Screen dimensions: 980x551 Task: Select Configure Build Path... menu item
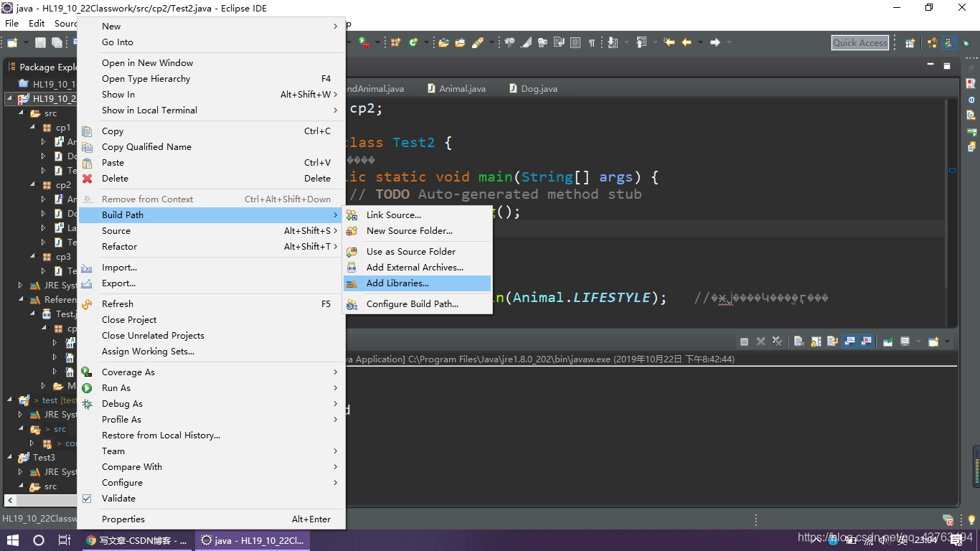tap(418, 304)
